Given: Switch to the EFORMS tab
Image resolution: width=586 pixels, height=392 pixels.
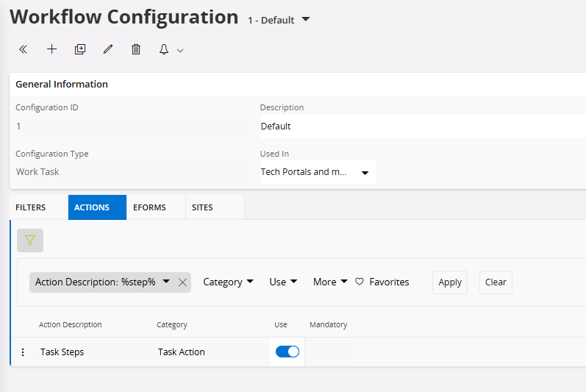Looking at the screenshot, I should [149, 207].
